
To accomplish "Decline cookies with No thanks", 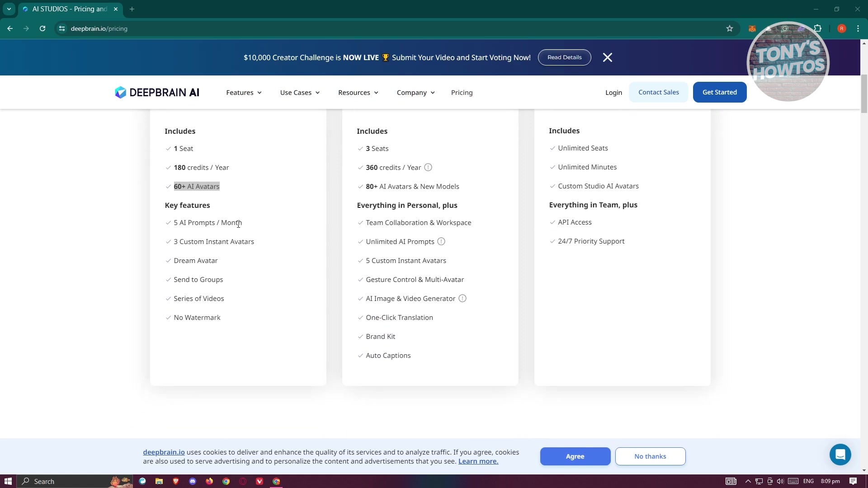I will coord(650,456).
